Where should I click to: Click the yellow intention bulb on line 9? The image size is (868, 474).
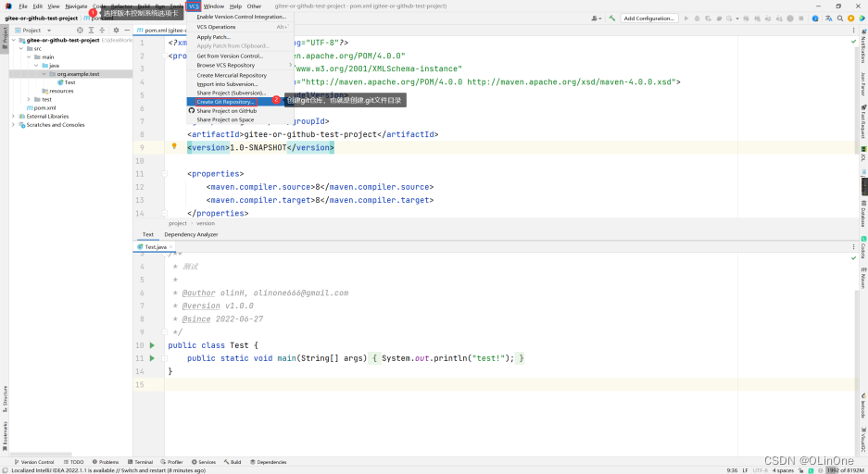(174, 146)
